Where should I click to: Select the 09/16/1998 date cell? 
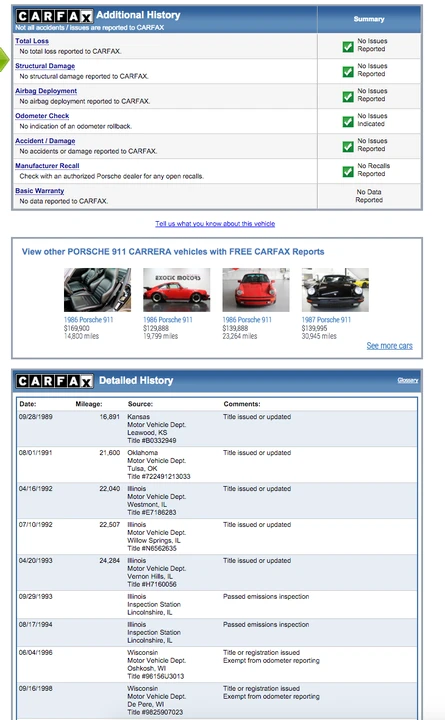point(35,688)
